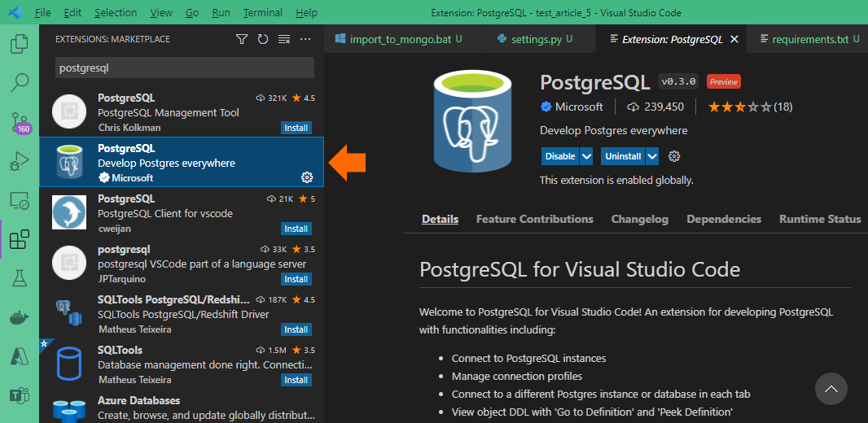Click the star rating of the extension
Viewport: 868px width, 423px height.
739,107
